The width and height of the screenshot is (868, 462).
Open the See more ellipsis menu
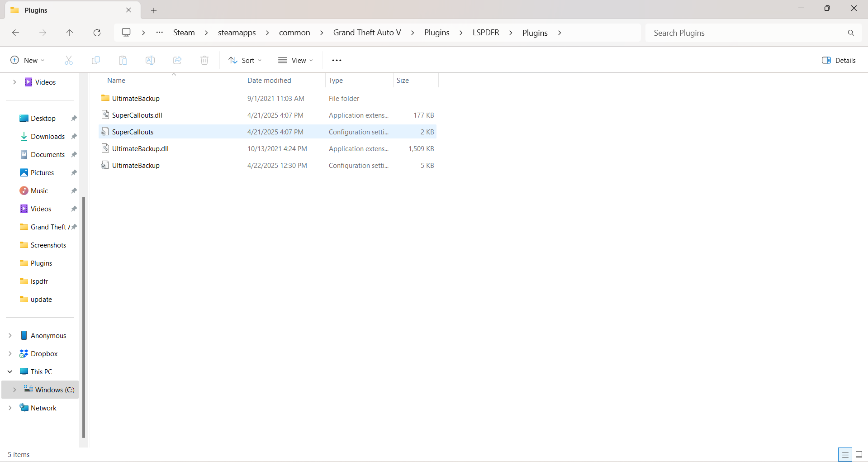click(337, 60)
